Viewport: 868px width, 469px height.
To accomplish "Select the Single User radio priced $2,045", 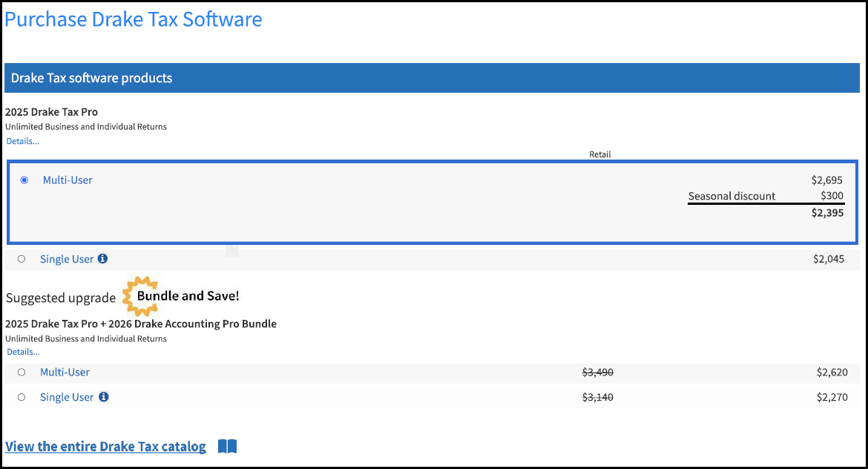I will 22,258.
